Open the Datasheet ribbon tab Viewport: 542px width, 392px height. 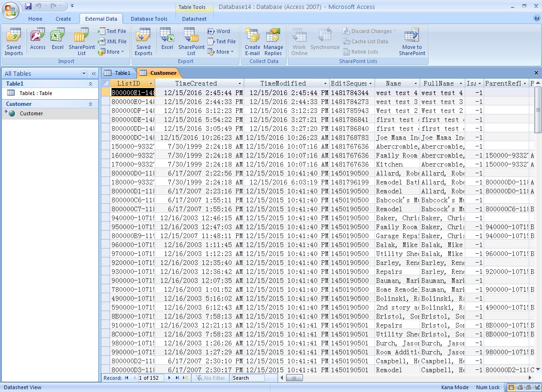pyautogui.click(x=194, y=19)
